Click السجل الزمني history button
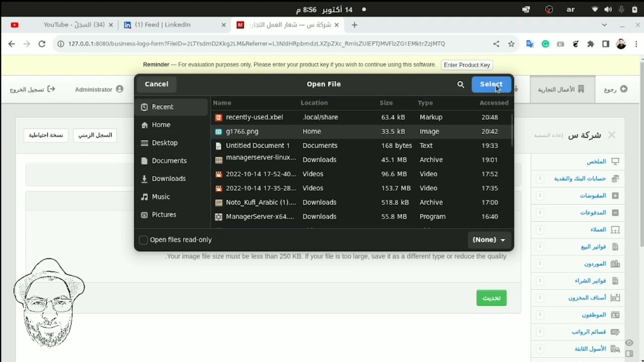 click(95, 135)
